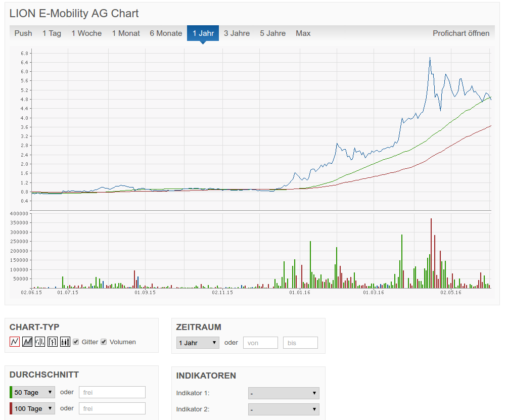The height and width of the screenshot is (420, 506).
Task: Select the line chart type icon
Action: (x=14, y=342)
